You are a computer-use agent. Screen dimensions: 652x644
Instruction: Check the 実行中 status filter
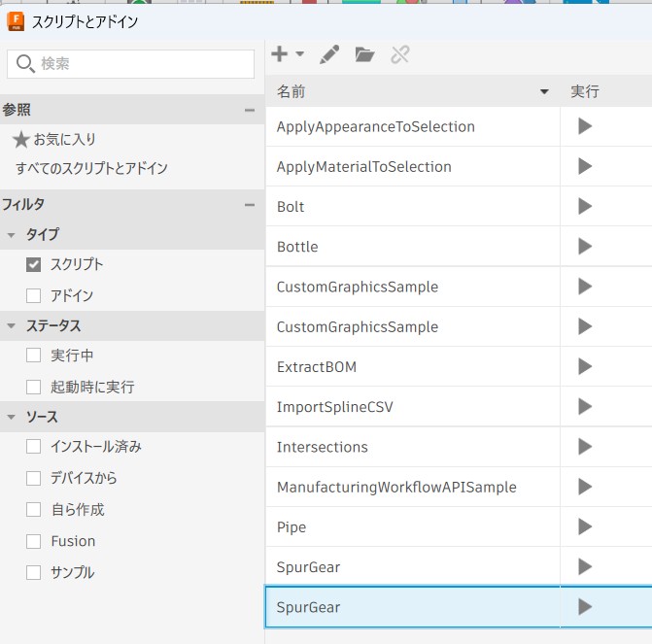pos(33,356)
